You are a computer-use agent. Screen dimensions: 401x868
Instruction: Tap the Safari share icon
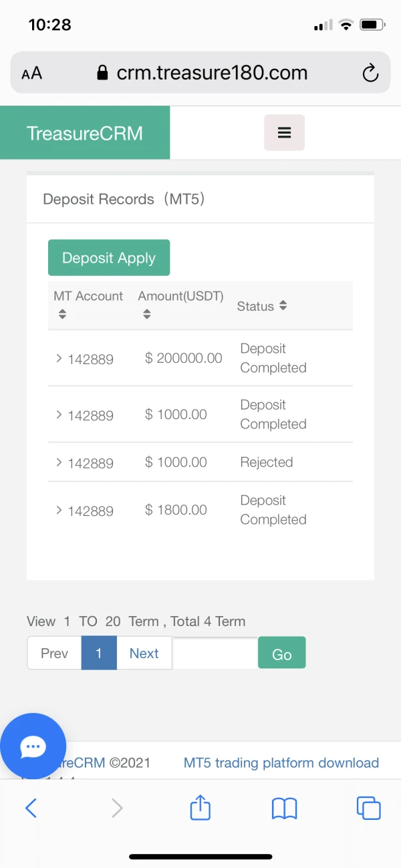200,809
